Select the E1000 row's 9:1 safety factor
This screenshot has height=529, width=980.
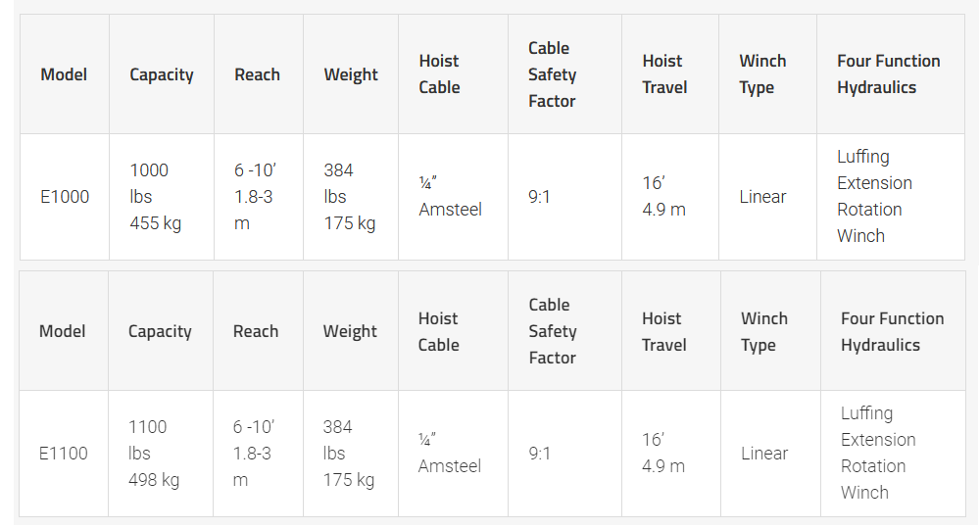point(540,197)
